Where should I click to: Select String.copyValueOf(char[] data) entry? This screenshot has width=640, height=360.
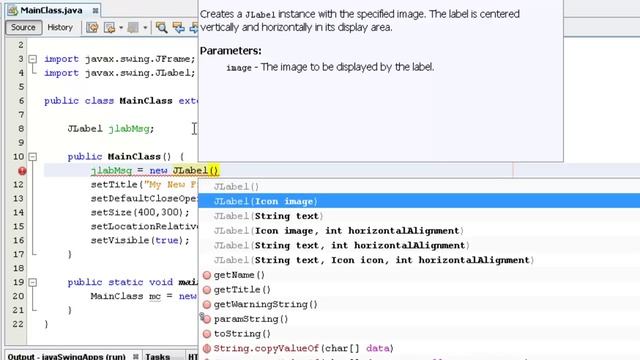point(419,348)
